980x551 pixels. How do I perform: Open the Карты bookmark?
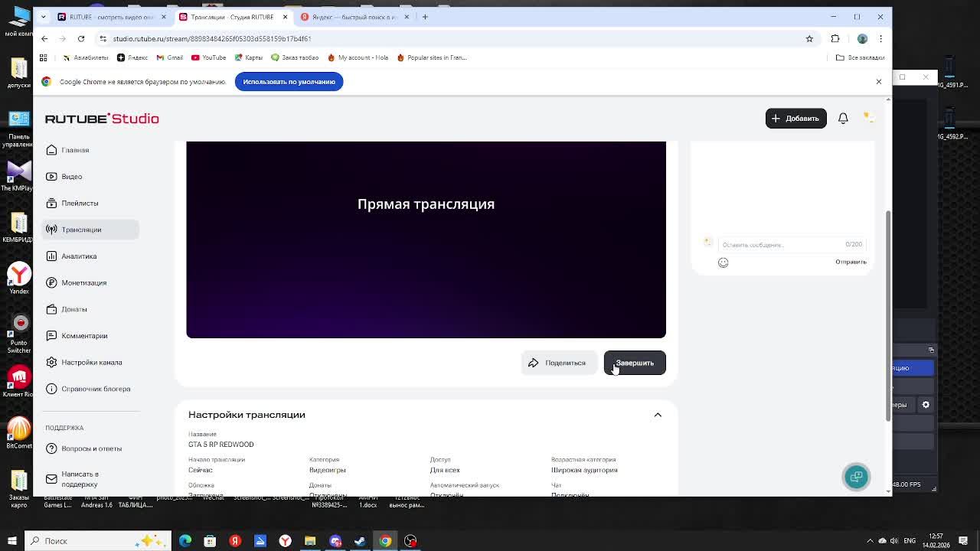tap(248, 57)
